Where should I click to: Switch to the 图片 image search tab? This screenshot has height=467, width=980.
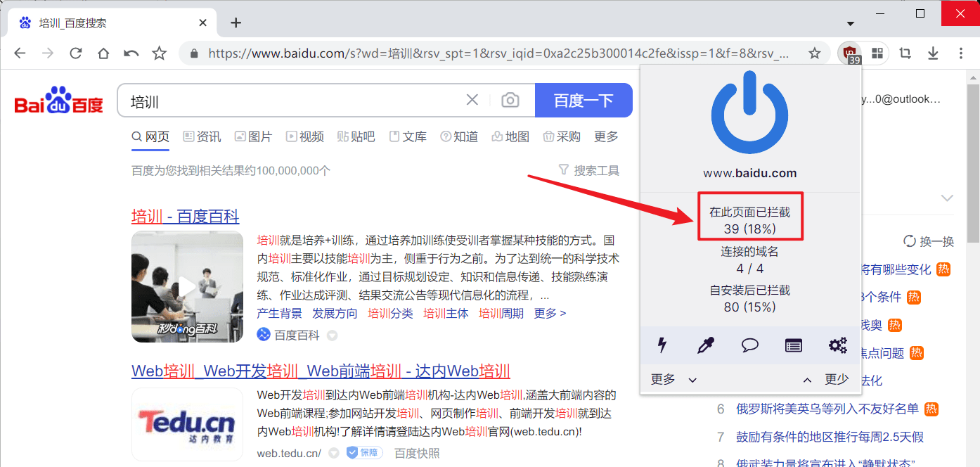pos(253,136)
